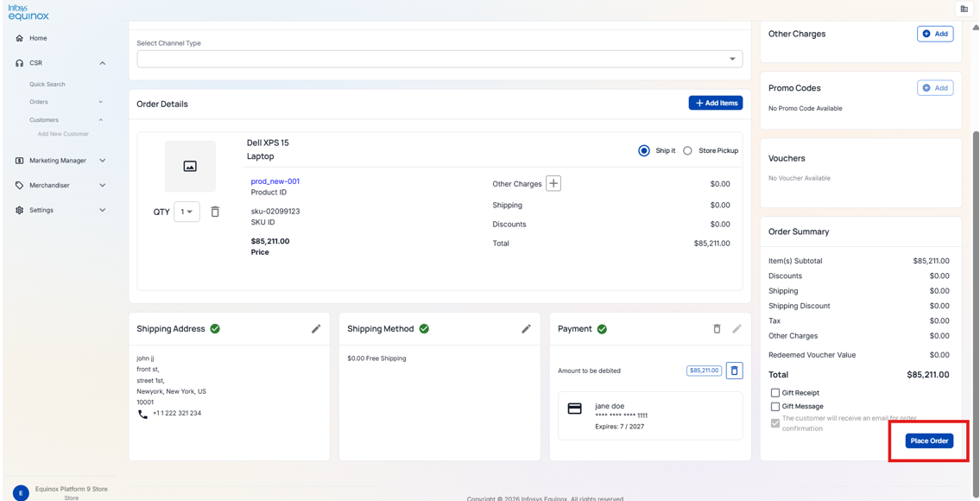Click the green check next to Shipping Address

(215, 328)
